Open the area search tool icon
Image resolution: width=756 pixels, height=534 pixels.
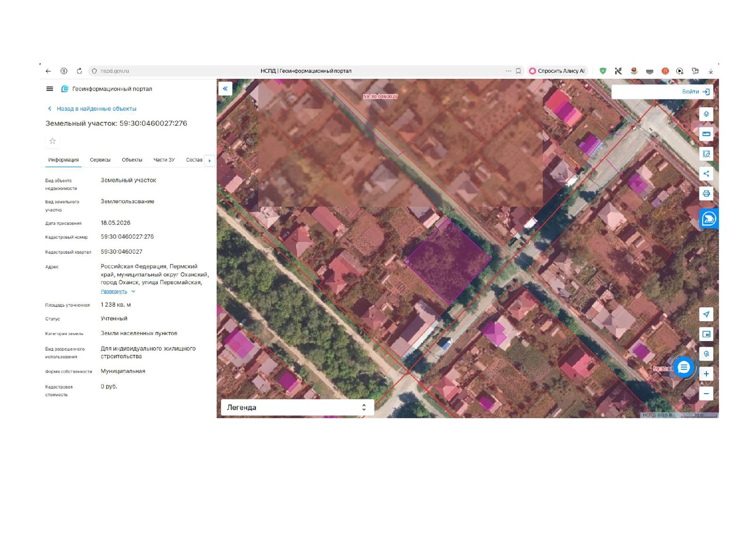[x=706, y=154]
